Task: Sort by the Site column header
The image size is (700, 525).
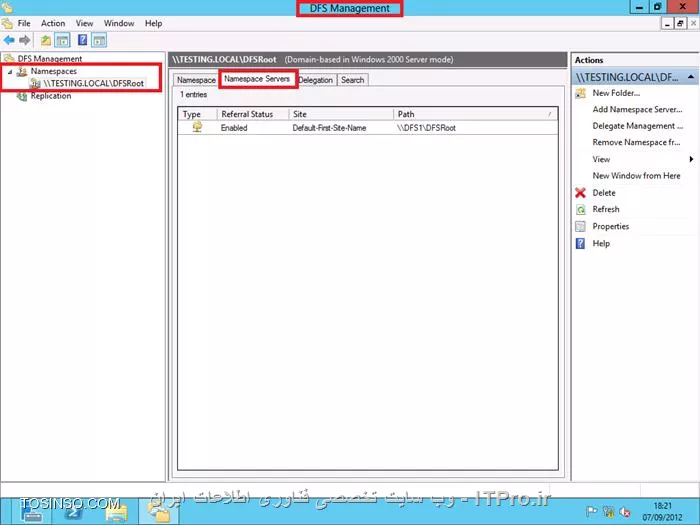Action: (342, 114)
